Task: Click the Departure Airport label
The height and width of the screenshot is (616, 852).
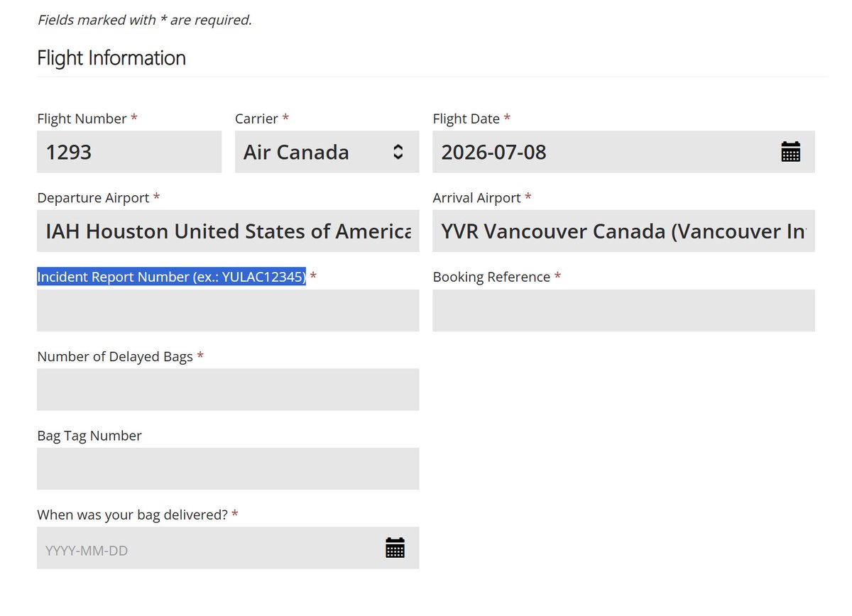Action: [93, 197]
